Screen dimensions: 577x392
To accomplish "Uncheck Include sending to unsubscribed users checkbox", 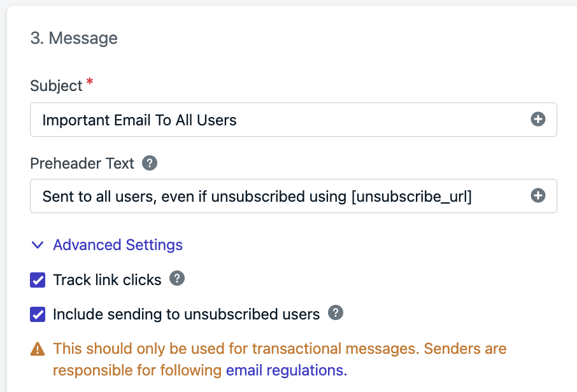I will (38, 314).
